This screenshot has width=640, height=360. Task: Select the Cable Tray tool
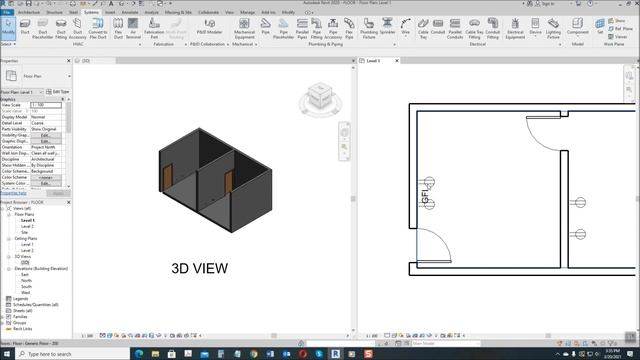[423, 28]
